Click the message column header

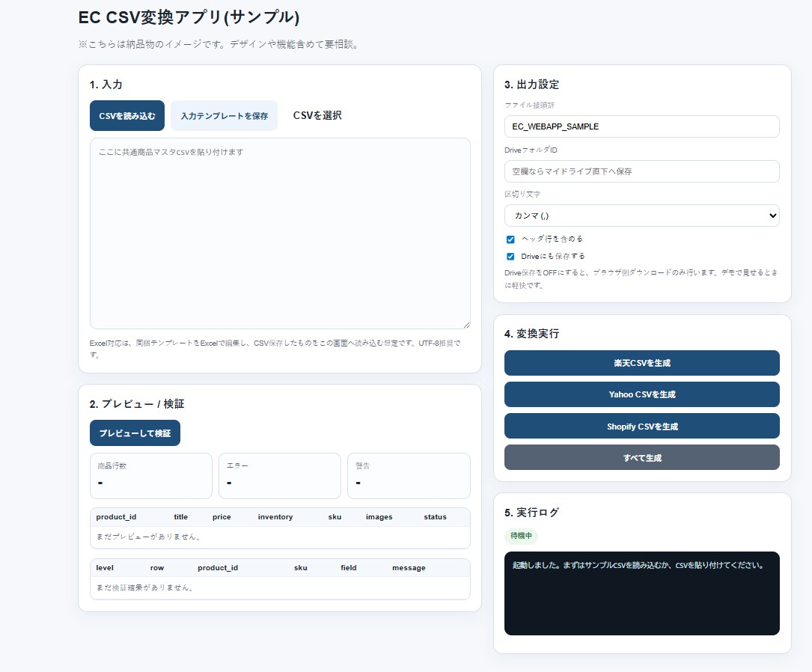pyautogui.click(x=409, y=567)
